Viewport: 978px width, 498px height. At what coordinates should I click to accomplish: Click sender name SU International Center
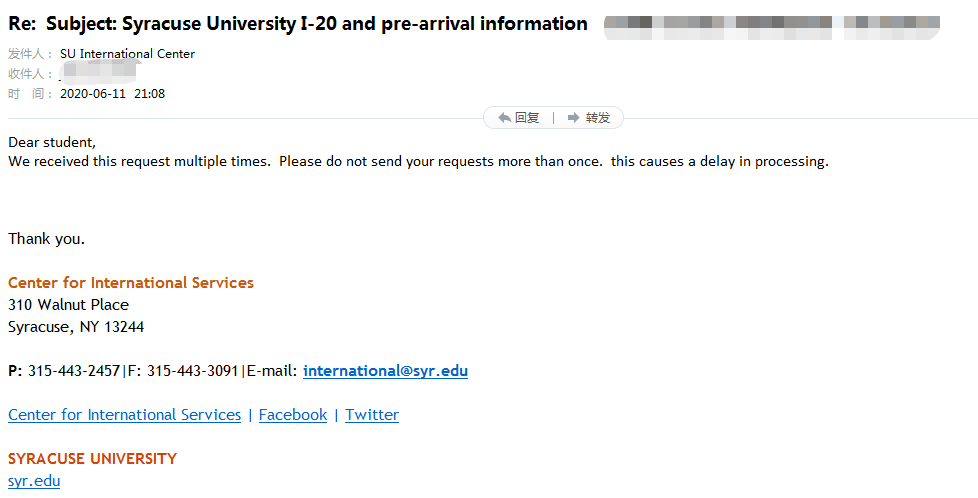pyautogui.click(x=127, y=54)
